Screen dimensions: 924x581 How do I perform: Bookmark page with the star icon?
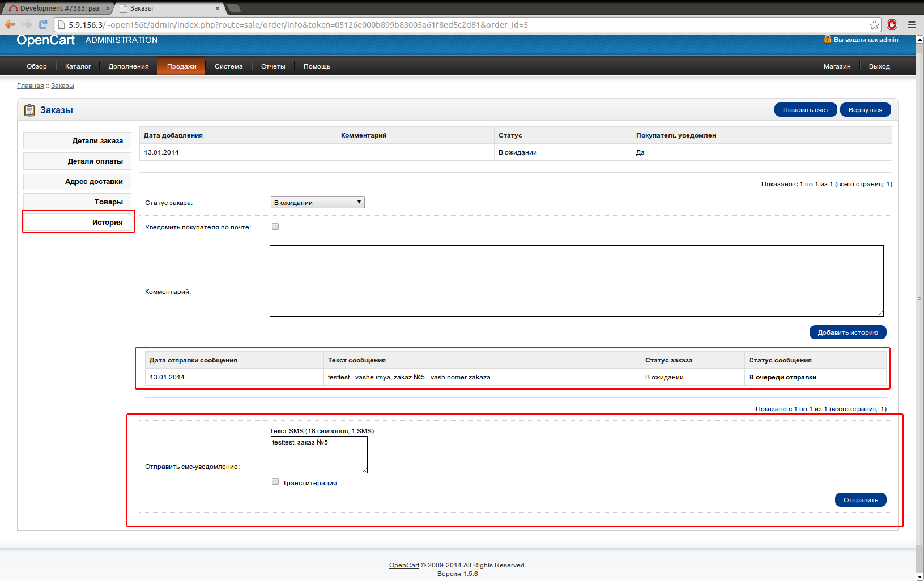874,24
